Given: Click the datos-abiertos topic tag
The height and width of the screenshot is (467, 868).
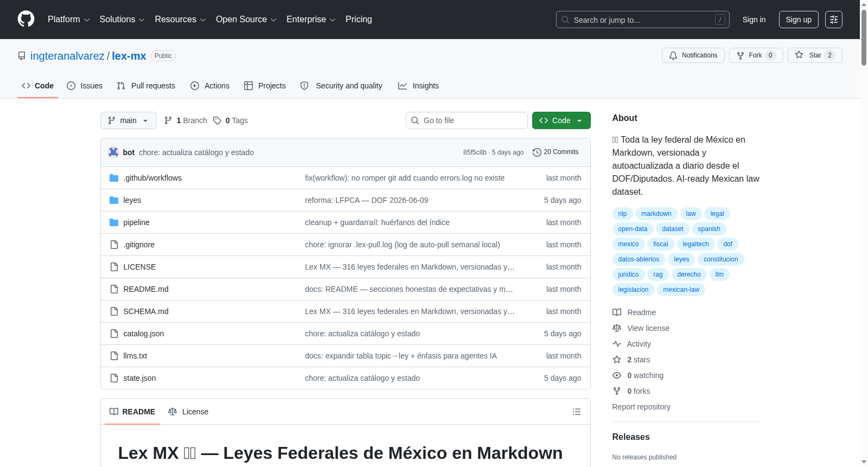Looking at the screenshot, I should pyautogui.click(x=639, y=259).
